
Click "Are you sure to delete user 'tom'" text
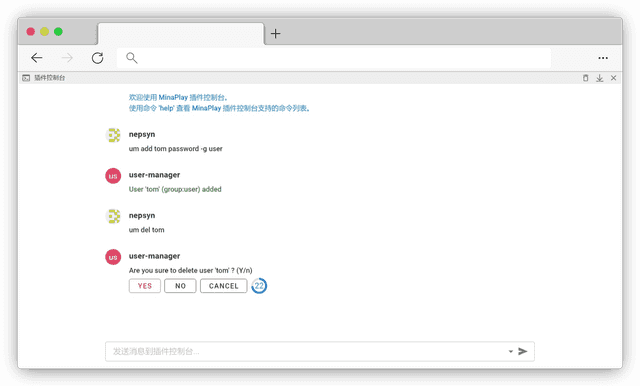click(191, 270)
